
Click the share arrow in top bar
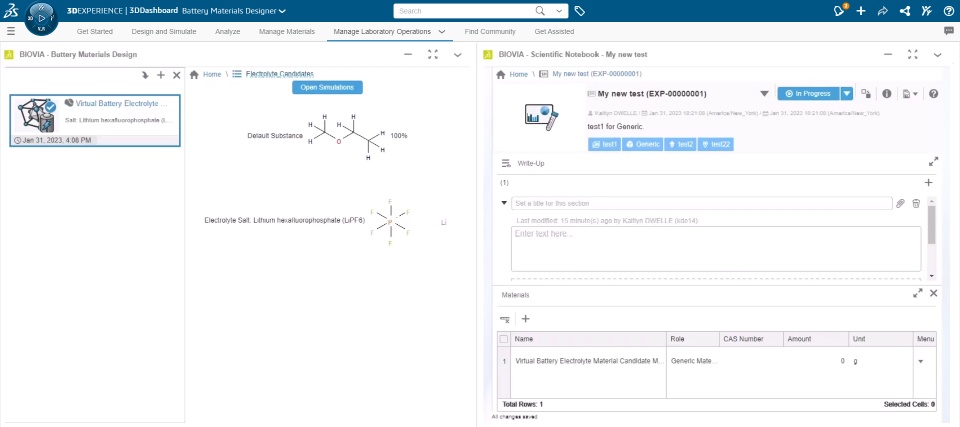[x=883, y=10]
